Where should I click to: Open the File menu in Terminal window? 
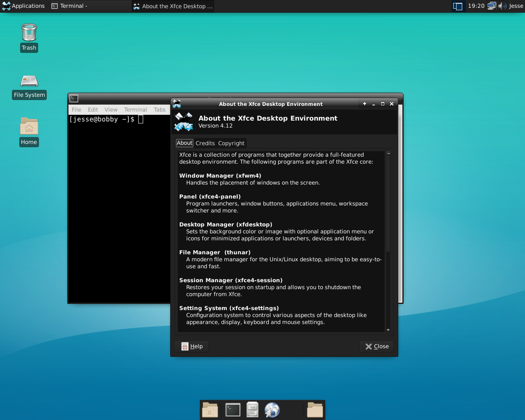click(x=76, y=110)
